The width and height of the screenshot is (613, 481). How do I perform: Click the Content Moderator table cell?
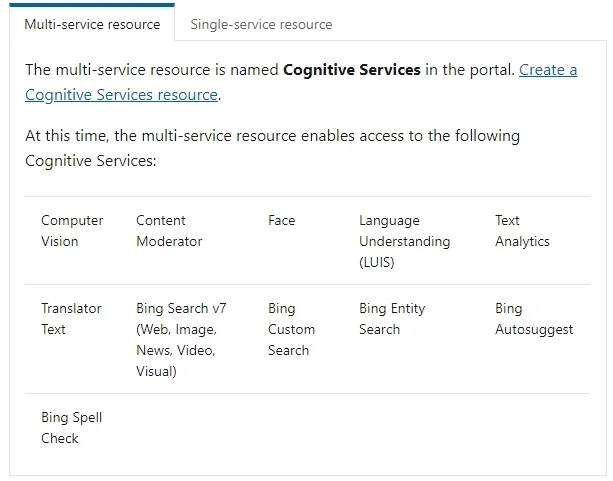169,231
